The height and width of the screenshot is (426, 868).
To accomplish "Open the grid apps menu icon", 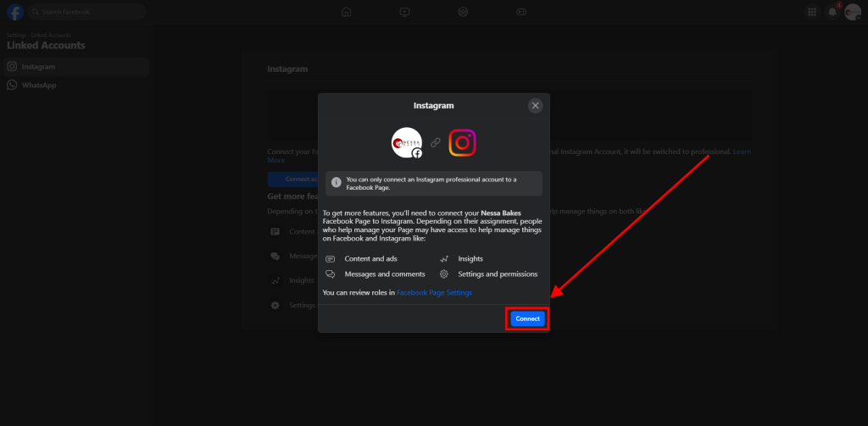I will point(812,12).
